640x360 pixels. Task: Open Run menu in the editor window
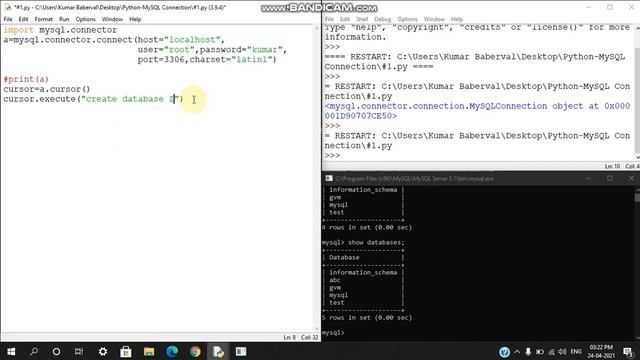click(64, 19)
